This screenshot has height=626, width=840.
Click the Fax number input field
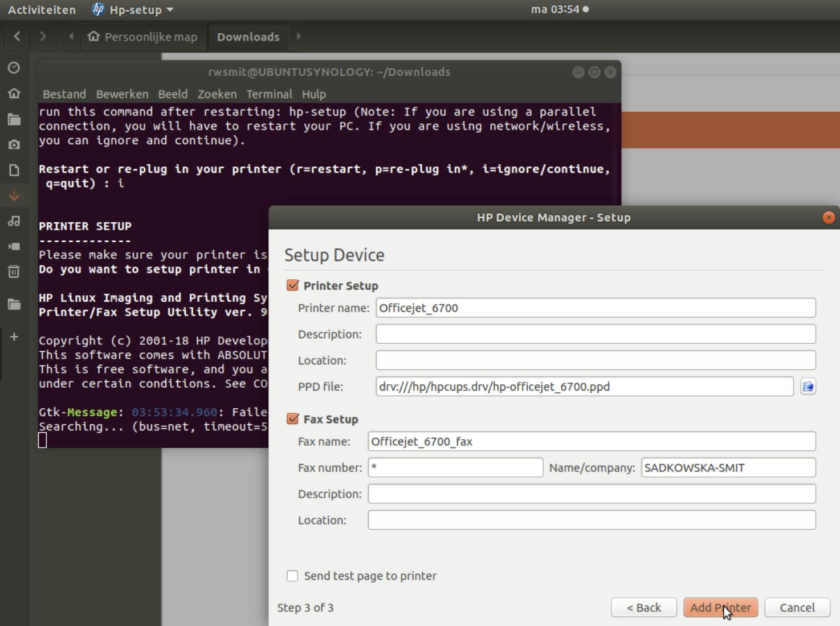455,468
